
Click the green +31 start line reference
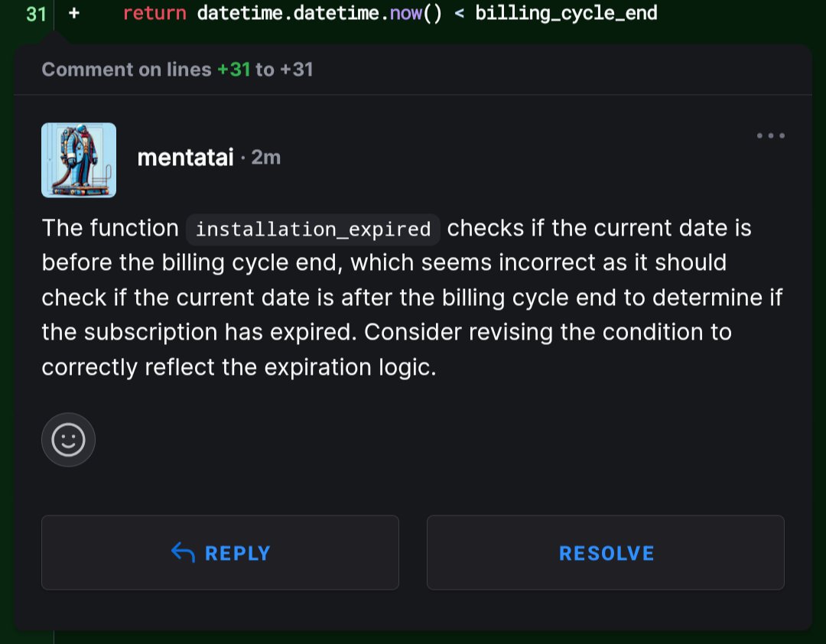(x=234, y=70)
